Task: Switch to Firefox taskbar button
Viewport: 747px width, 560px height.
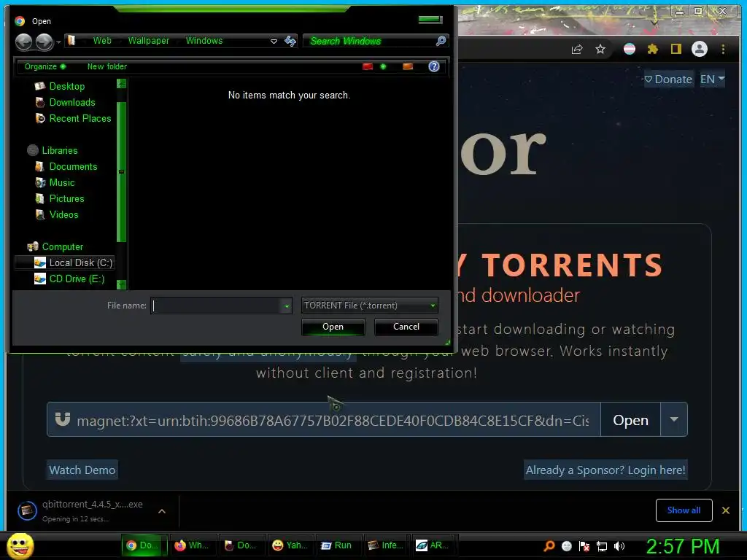Action: coord(192,545)
